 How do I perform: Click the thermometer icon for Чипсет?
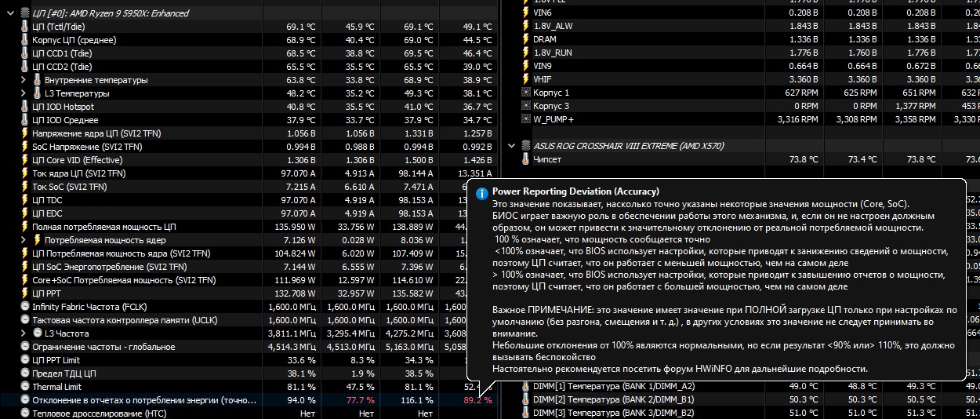click(x=525, y=159)
